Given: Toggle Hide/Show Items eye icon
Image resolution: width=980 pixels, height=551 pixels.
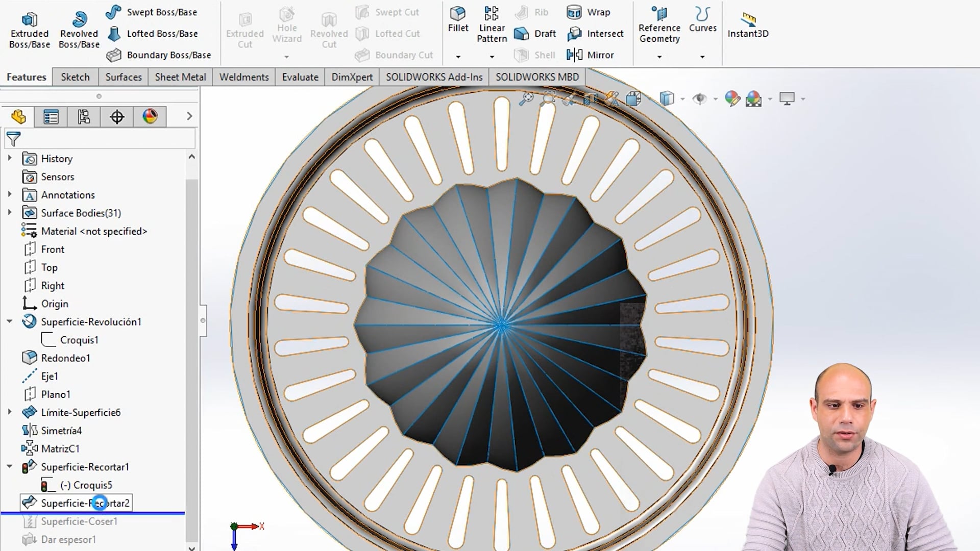Looking at the screenshot, I should pos(699,98).
